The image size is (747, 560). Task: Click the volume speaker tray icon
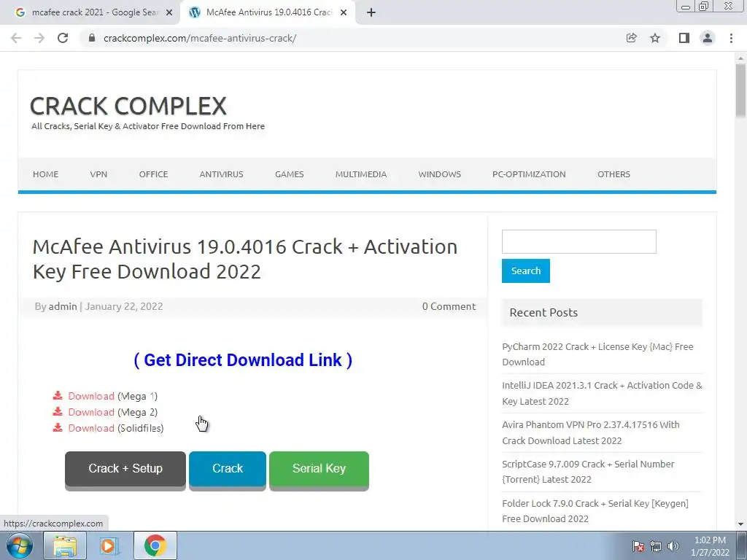[x=673, y=546]
